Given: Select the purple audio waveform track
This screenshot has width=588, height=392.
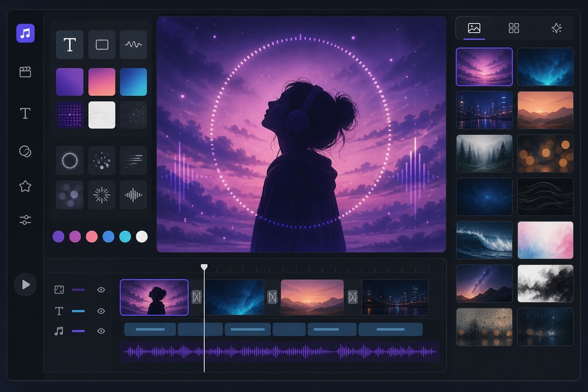Looking at the screenshot, I should click(x=280, y=351).
